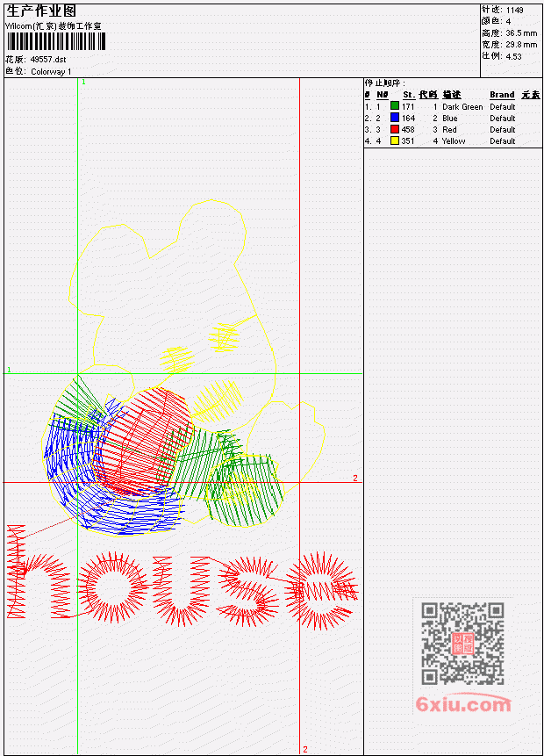Click the scale value 4.53
The width and height of the screenshot is (544, 756).
[513, 56]
